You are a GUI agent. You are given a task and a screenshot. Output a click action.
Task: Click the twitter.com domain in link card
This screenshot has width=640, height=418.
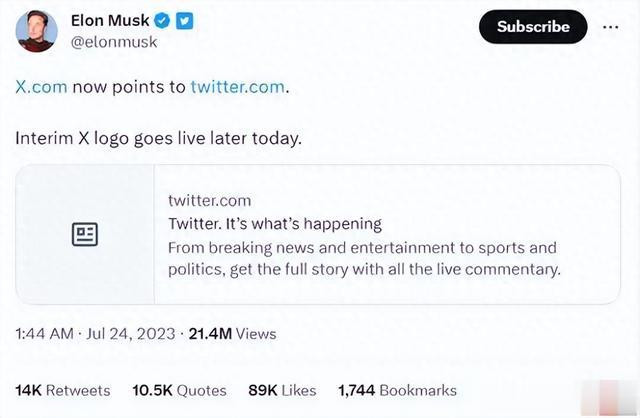pyautogui.click(x=209, y=201)
